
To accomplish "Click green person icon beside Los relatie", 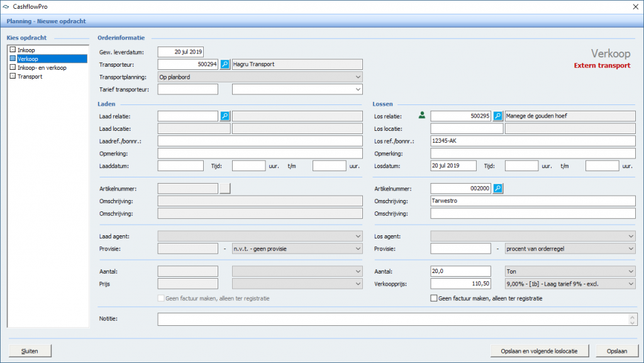I will click(422, 115).
